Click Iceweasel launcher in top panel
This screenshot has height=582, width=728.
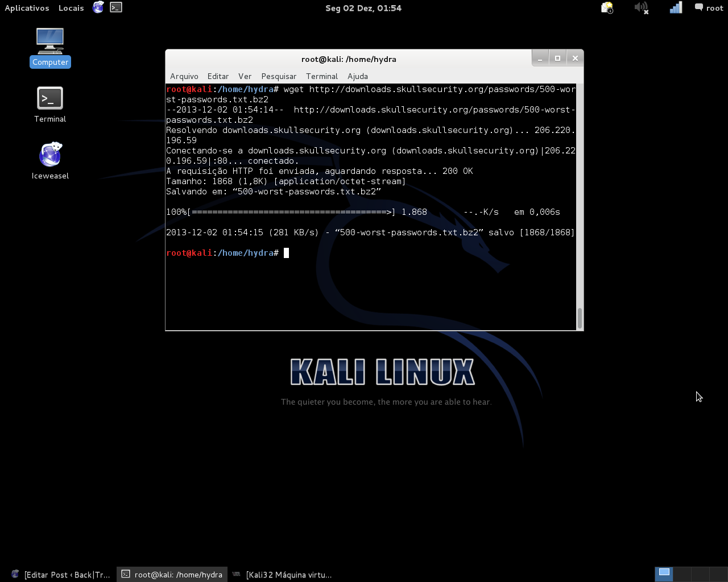click(98, 7)
